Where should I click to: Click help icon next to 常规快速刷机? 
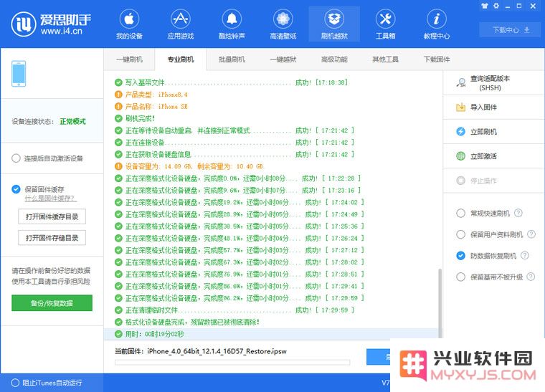point(518,213)
